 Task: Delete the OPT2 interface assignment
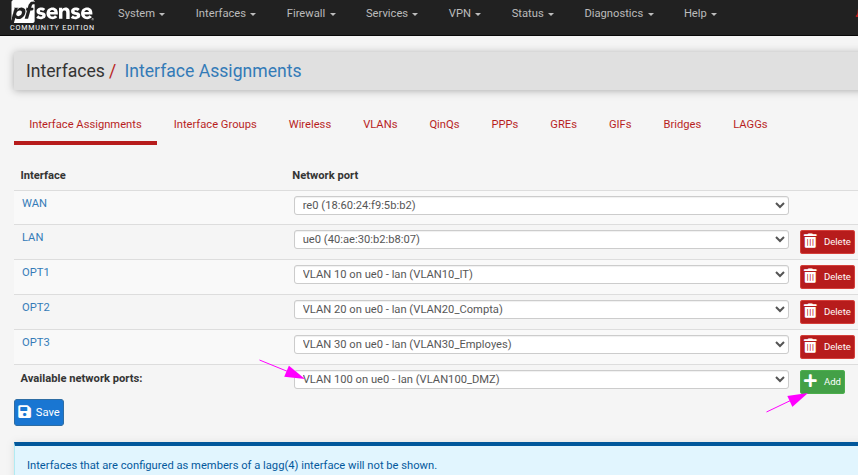coord(827,311)
